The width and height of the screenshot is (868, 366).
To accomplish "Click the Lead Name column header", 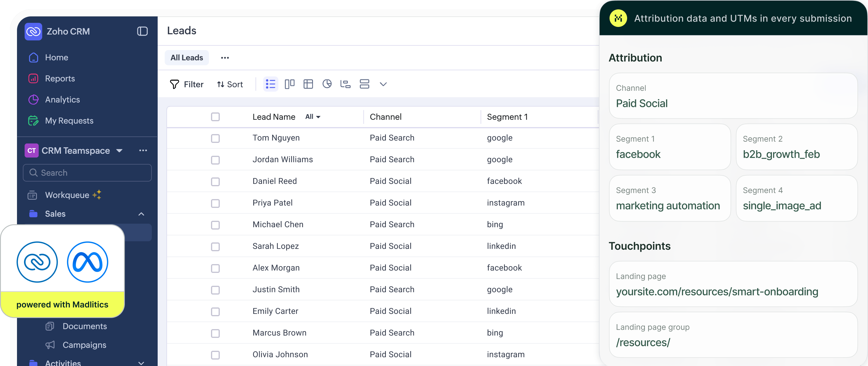I will (274, 117).
